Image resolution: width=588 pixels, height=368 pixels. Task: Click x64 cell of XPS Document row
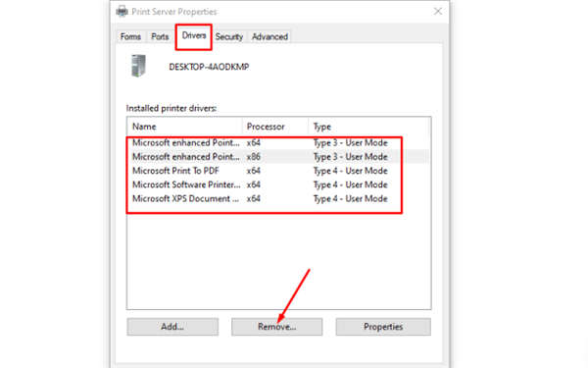254,198
